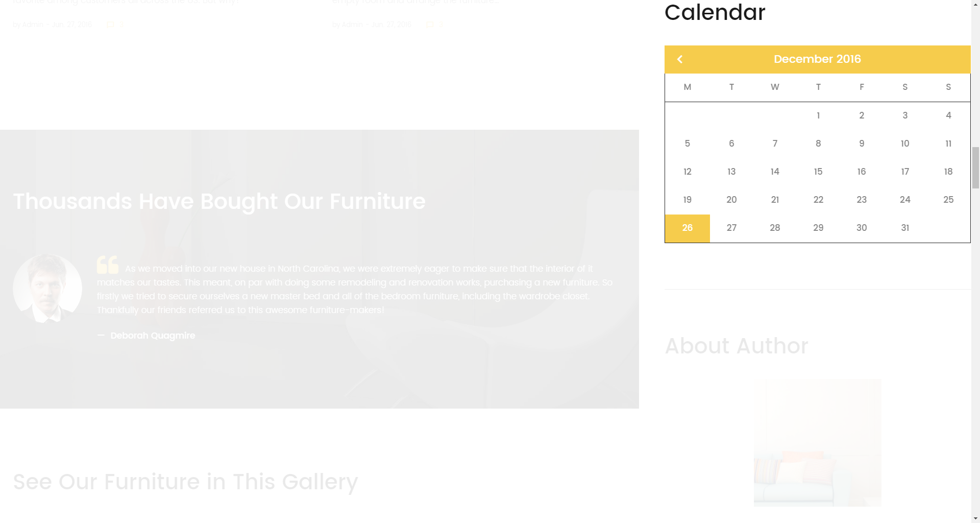Choose day 1 in the calendar

tap(818, 115)
